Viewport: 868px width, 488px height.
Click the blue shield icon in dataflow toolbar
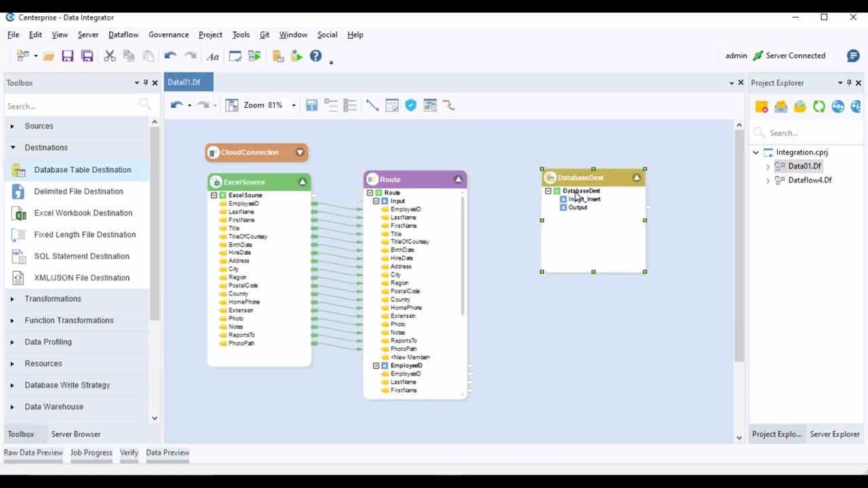pyautogui.click(x=411, y=105)
